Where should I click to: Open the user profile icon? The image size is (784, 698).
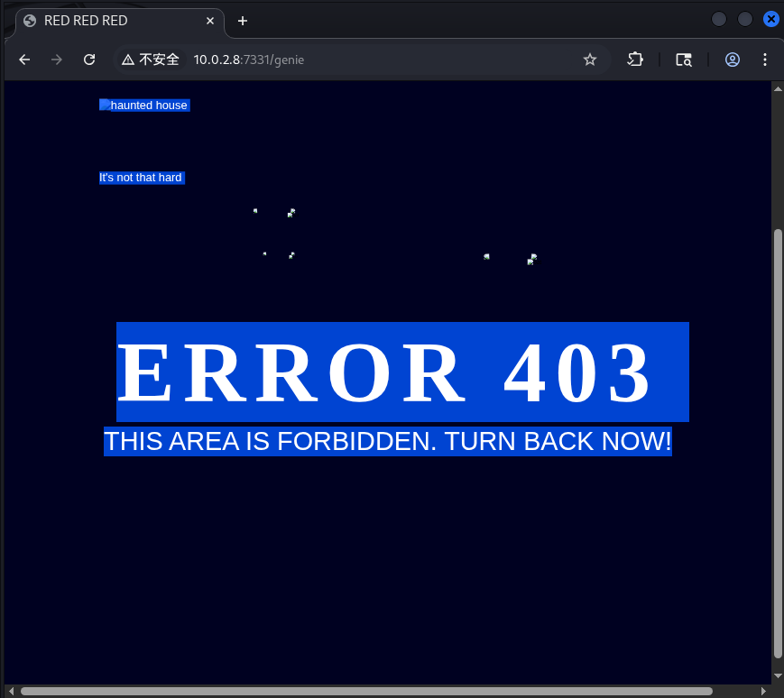coord(733,60)
